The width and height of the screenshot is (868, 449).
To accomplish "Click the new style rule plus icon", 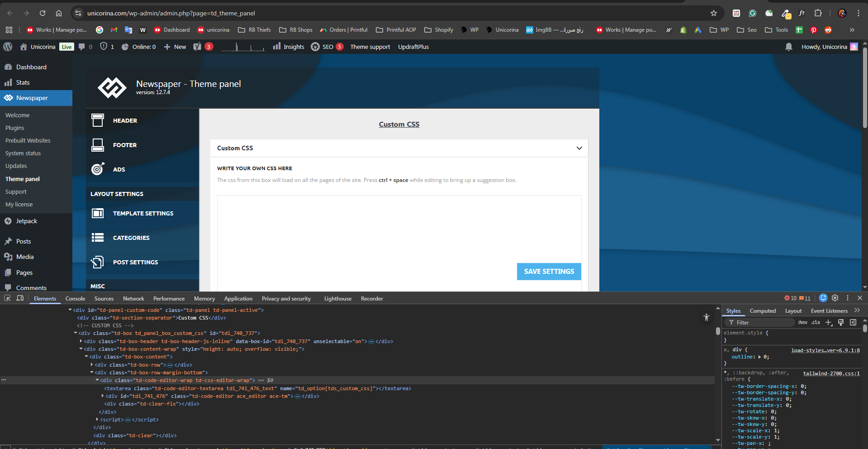I will point(829,322).
